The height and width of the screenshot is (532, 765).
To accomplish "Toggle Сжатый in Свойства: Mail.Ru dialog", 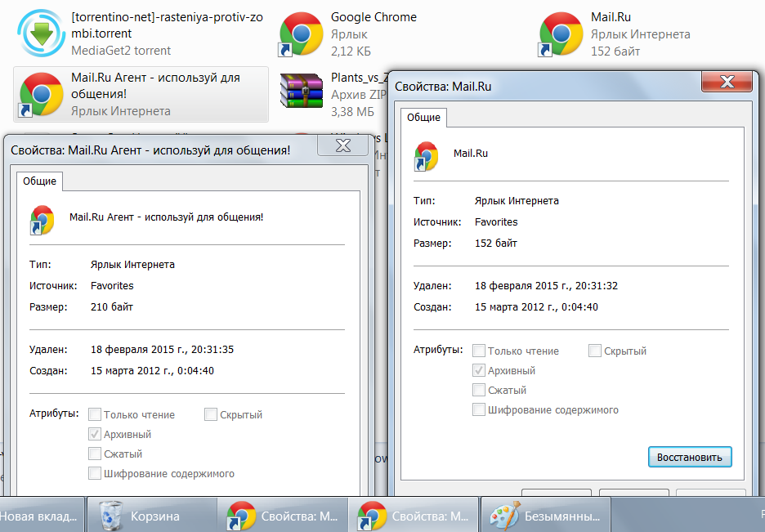I will 479,390.
